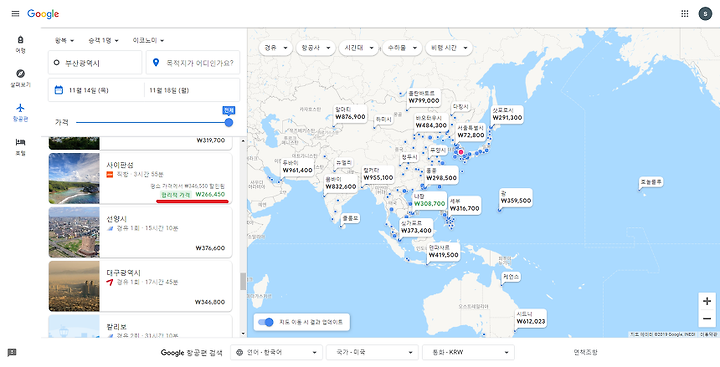The width and height of the screenshot is (720, 367).
Task: Click the blue destination pin icon
Action: pyautogui.click(x=156, y=62)
